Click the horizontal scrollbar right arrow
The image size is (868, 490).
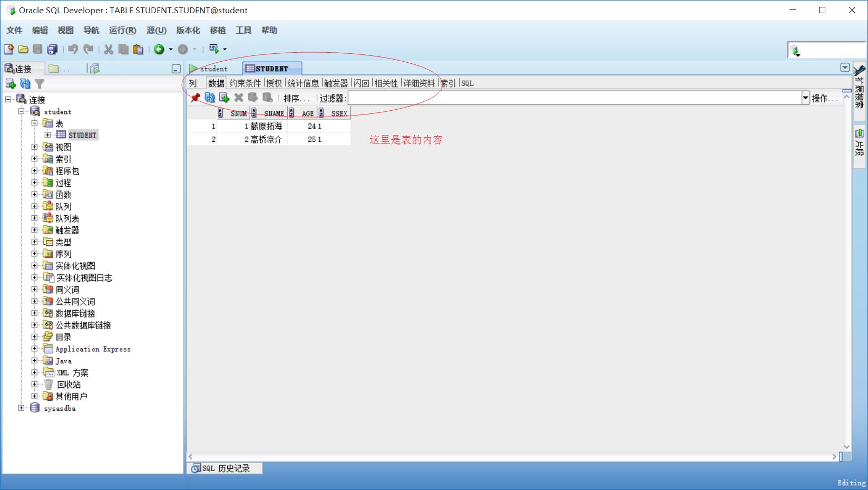pos(834,456)
